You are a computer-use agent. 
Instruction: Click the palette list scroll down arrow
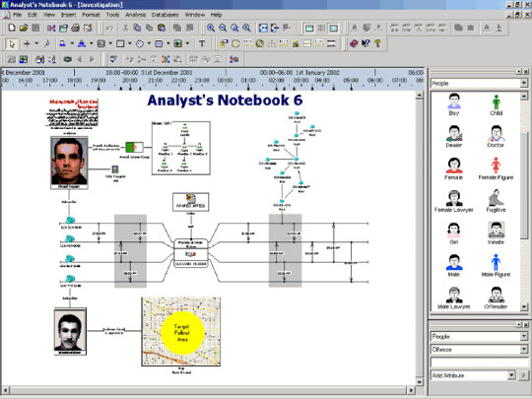click(x=524, y=306)
